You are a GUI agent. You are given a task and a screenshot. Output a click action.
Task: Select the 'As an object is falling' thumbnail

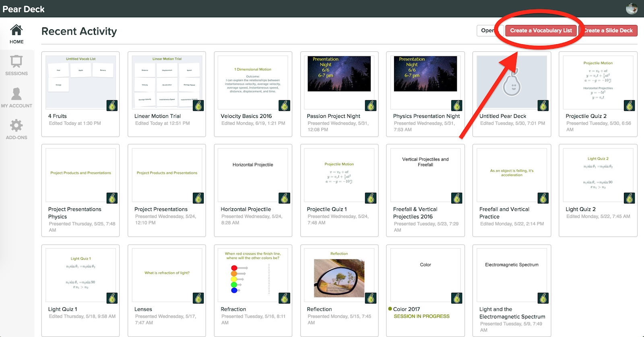pos(512,175)
